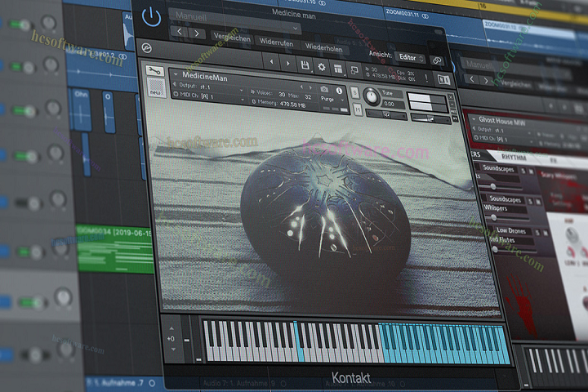Click the minimized view icon in Kontakt toolbar
This screenshot has height=392, width=588.
pos(354,69)
